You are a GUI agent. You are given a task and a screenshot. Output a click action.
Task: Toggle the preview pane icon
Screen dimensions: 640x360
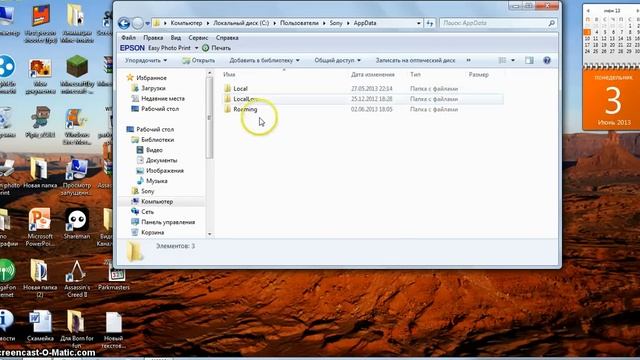pyautogui.click(x=529, y=60)
